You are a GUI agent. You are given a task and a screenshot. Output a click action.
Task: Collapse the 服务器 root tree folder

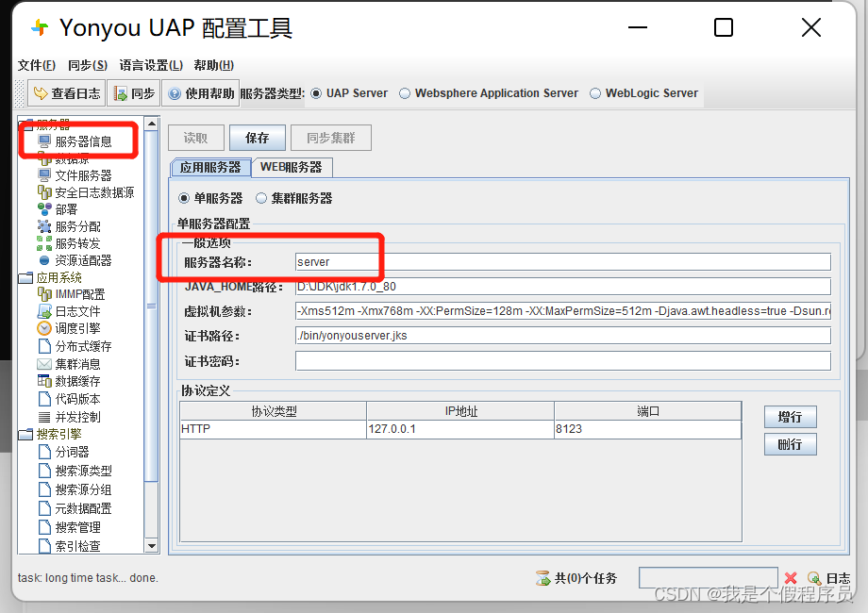pyautogui.click(x=26, y=124)
